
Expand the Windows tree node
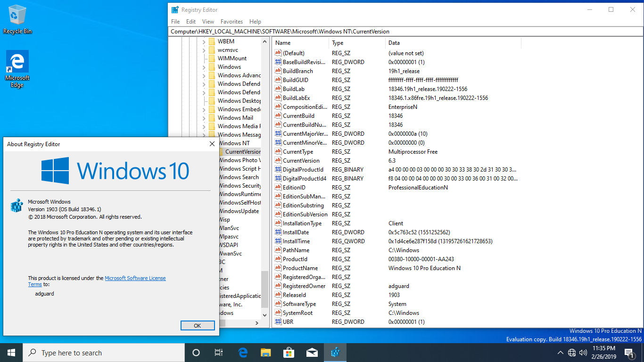[204, 67]
